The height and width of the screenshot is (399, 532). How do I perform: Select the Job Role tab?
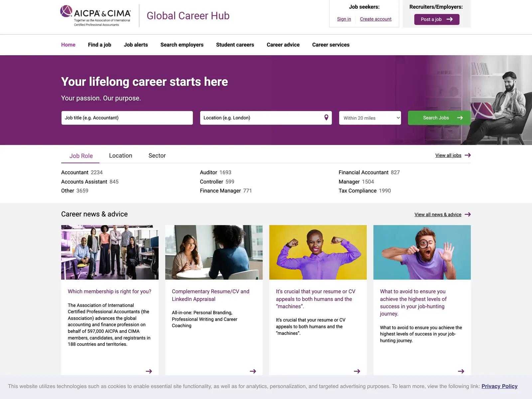(81, 156)
